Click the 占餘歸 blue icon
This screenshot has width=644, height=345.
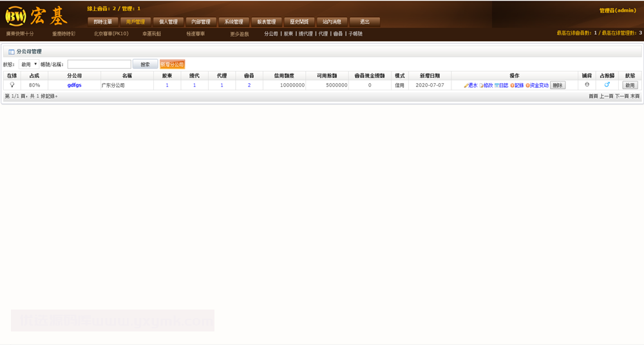[607, 84]
